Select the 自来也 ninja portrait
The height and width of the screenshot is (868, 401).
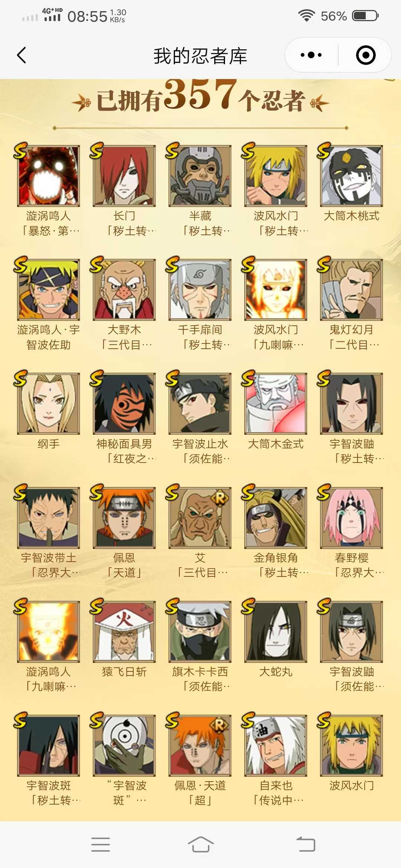tap(276, 746)
